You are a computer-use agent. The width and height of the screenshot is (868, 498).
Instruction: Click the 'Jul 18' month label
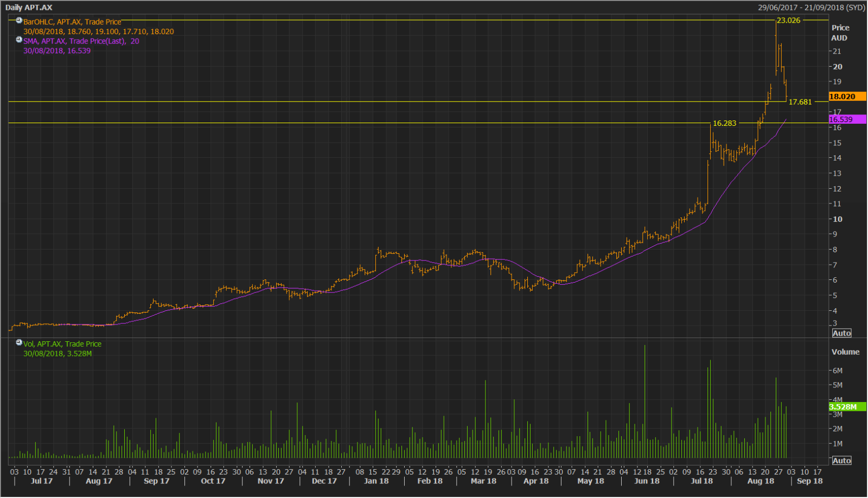(702, 481)
